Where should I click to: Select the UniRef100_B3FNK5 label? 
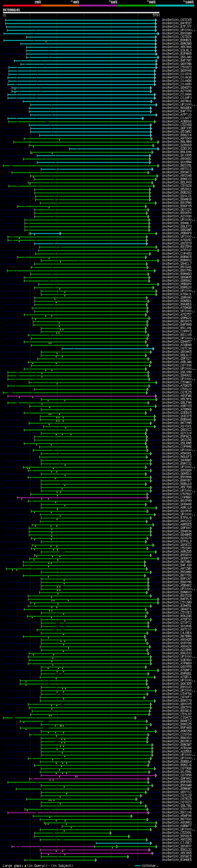177,54
